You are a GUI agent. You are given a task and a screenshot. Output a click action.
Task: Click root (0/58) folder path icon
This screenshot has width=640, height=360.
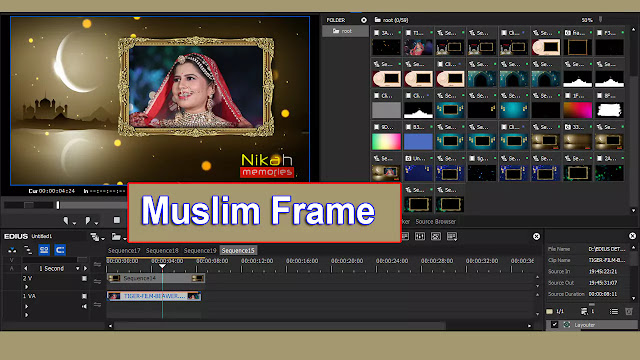(x=378, y=20)
